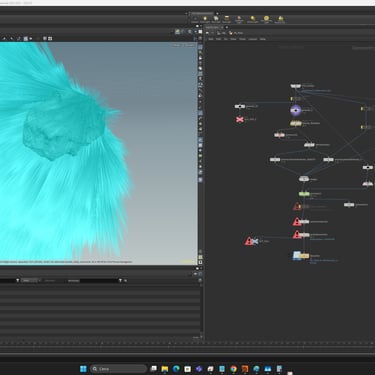Image resolution: width=375 pixels, height=375 pixels.
Task: Add a Point Light from the shelf
Action: [205, 19]
